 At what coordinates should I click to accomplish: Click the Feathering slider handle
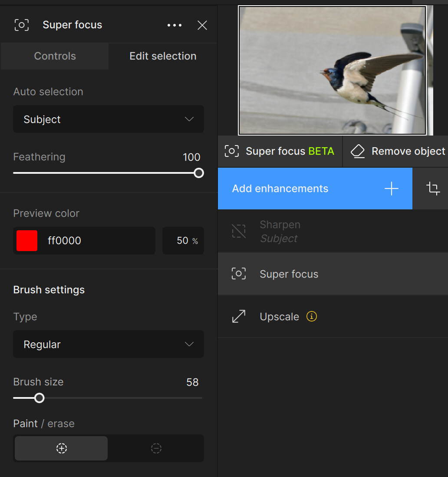pyautogui.click(x=199, y=173)
